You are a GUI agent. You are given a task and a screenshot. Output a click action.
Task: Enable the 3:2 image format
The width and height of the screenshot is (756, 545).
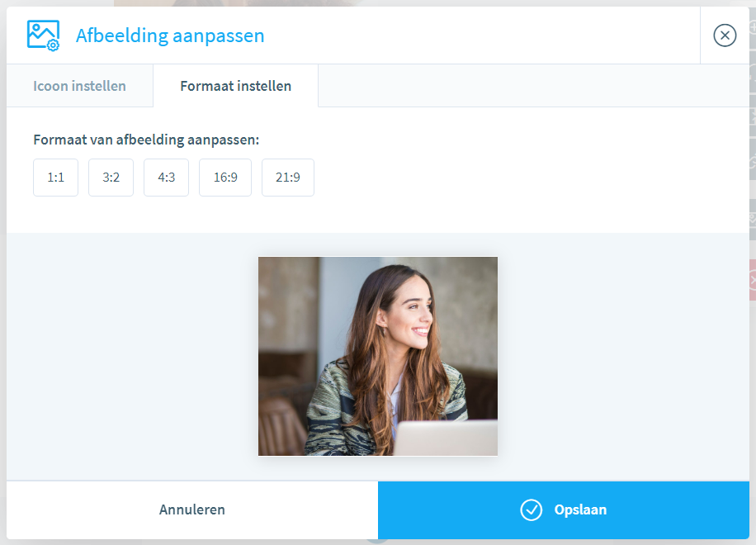click(111, 177)
